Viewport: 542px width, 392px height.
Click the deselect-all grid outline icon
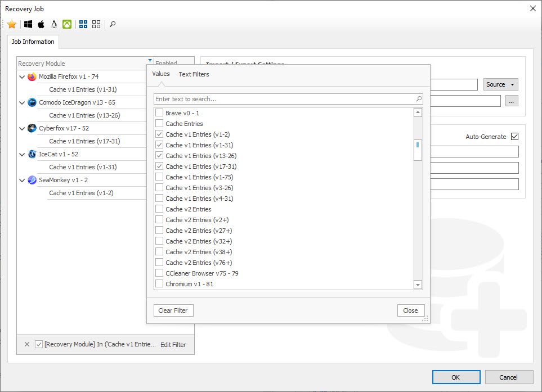(96, 24)
